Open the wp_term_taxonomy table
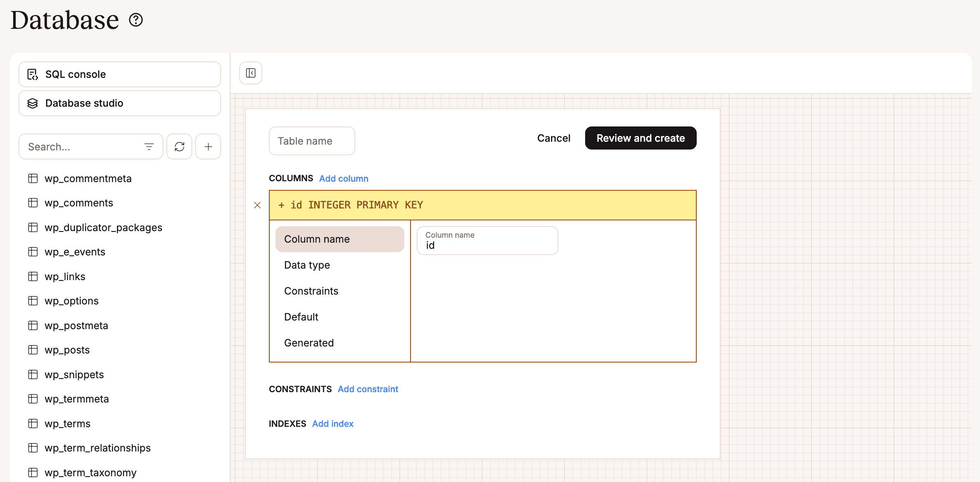 point(90,473)
